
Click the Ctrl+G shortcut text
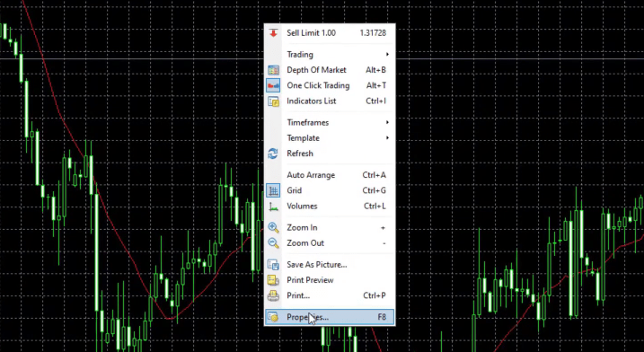pyautogui.click(x=375, y=190)
